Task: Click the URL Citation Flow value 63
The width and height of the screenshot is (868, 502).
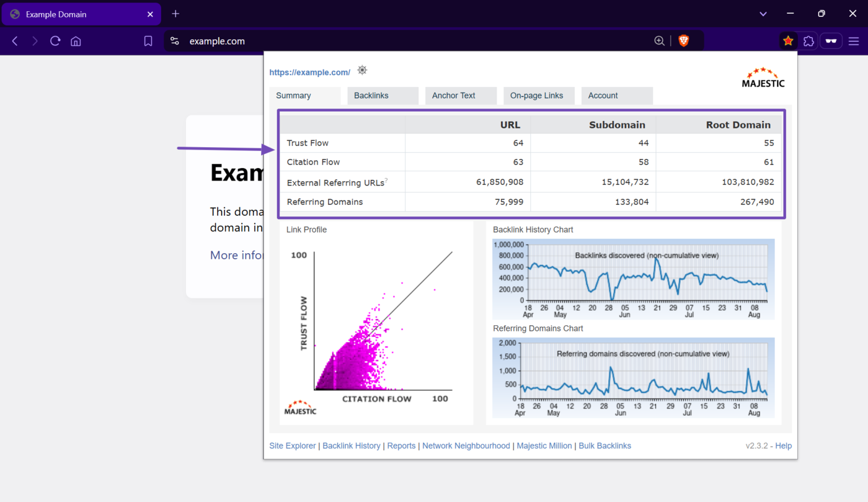Action: pos(518,162)
